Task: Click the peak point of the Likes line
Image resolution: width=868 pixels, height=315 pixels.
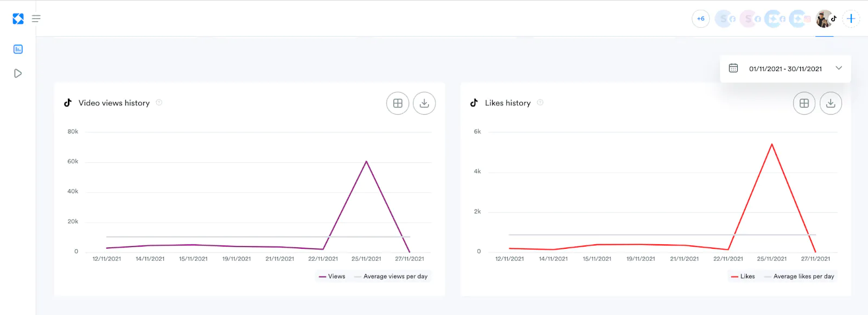Action: 772,144
